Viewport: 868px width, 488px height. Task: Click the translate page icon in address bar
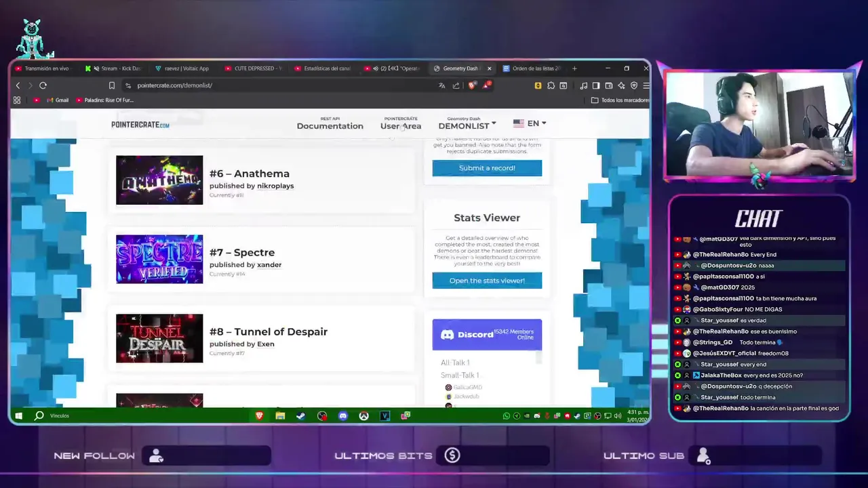(442, 85)
